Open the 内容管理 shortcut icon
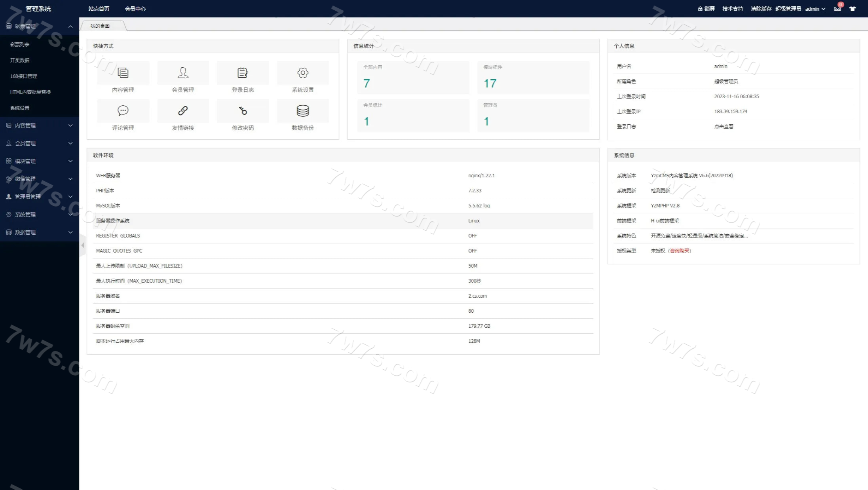Image resolution: width=868 pixels, height=490 pixels. [x=123, y=73]
